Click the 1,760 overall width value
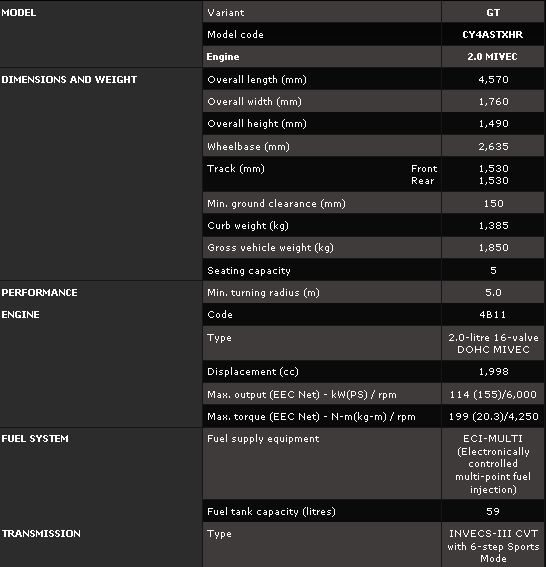The height and width of the screenshot is (567, 546). [x=494, y=102]
